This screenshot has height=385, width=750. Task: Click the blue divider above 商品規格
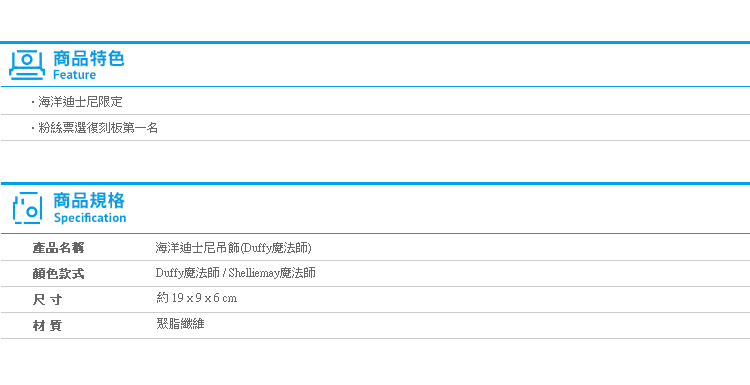(375, 184)
